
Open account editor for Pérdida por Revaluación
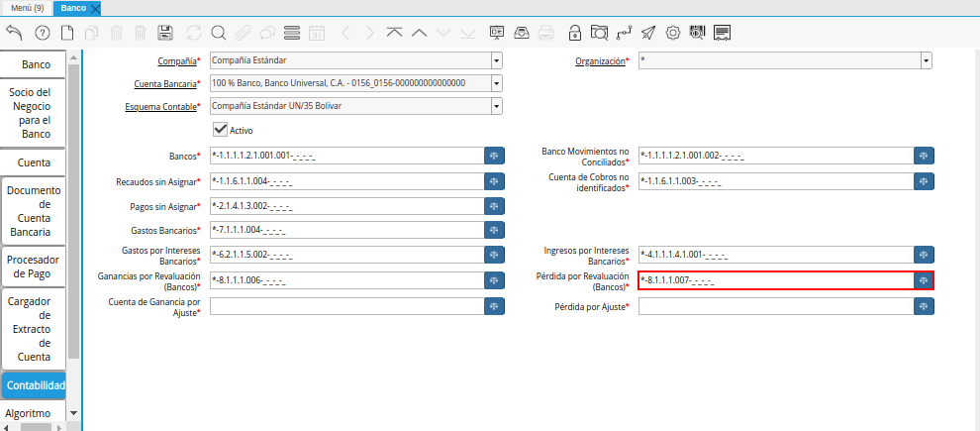pyautogui.click(x=924, y=280)
